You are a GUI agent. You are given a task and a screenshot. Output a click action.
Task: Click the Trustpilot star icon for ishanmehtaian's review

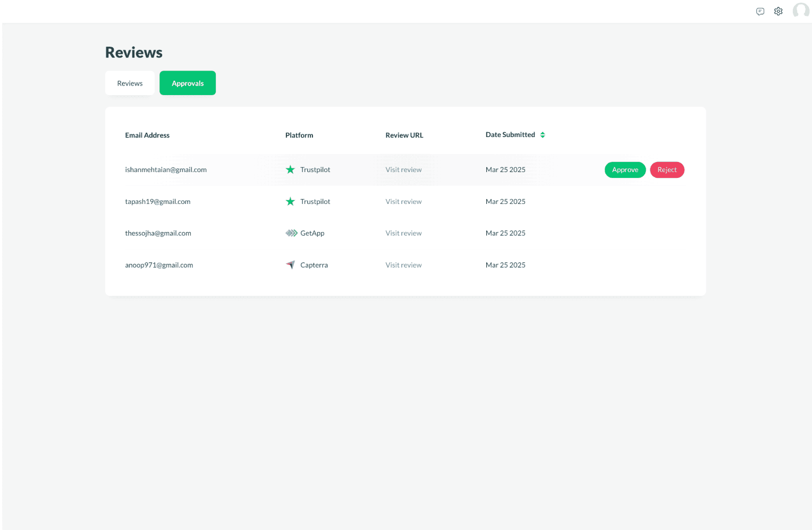pos(290,169)
